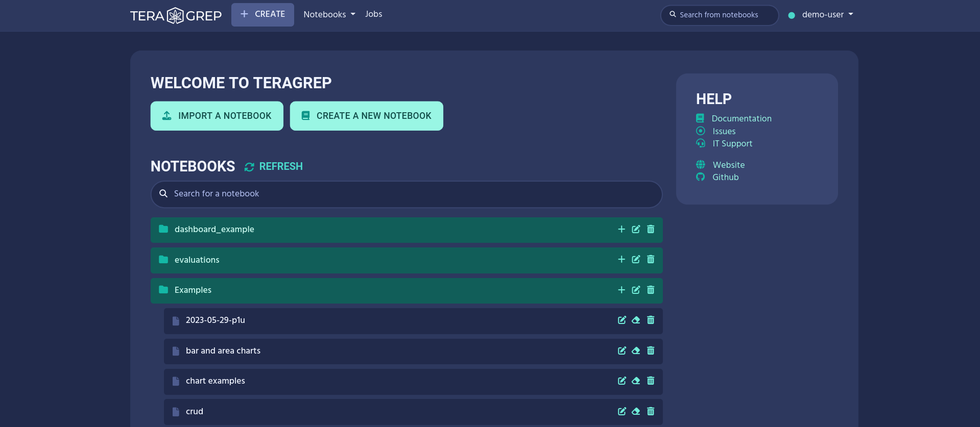The height and width of the screenshot is (427, 980).
Task: Focus the Search from notebooks field
Action: (720, 15)
